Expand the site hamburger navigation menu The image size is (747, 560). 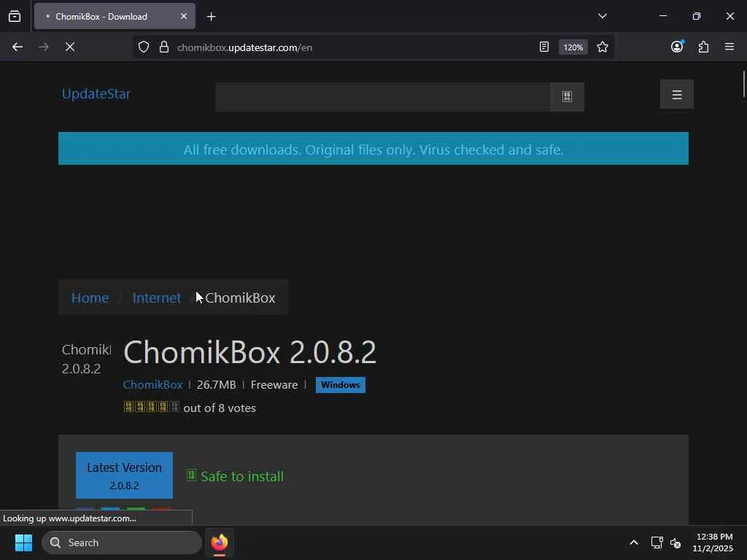pyautogui.click(x=676, y=94)
